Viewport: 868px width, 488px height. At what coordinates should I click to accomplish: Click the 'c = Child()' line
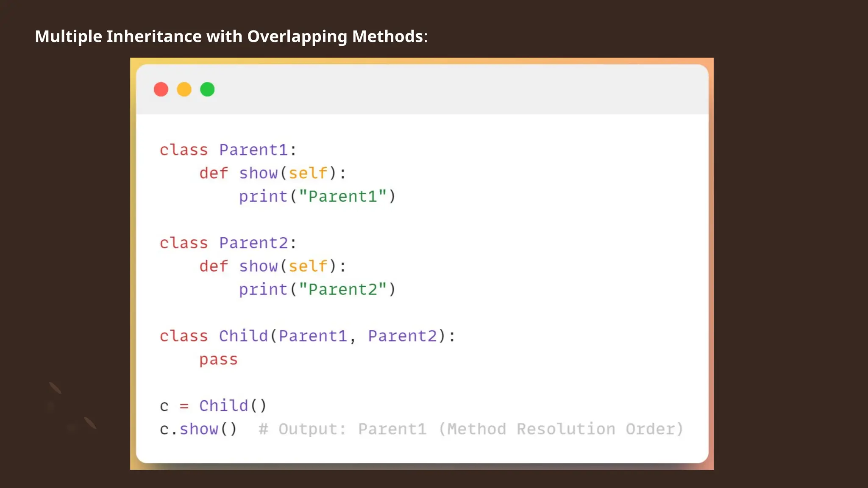(x=213, y=406)
